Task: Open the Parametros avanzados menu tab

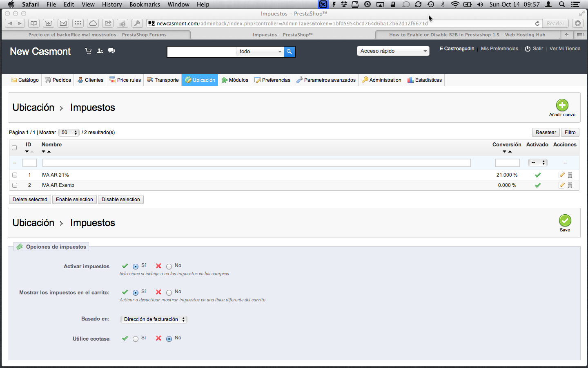Action: [326, 80]
